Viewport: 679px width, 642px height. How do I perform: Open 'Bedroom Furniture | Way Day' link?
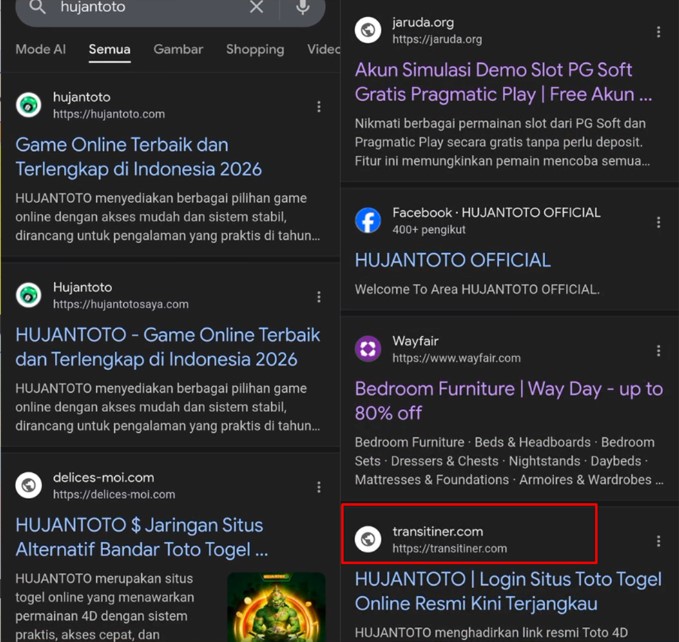click(508, 400)
